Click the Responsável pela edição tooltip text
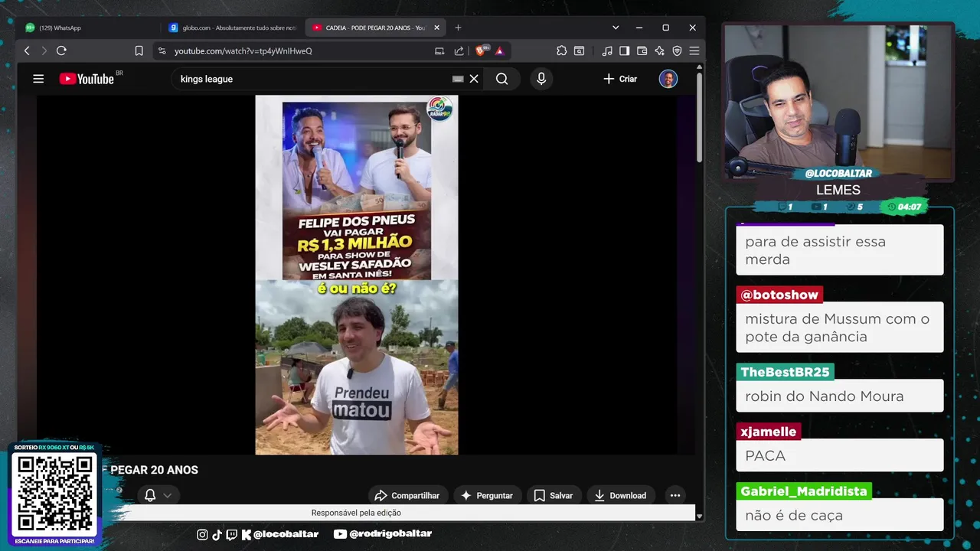Screen dimensions: 980x551 pyautogui.click(x=356, y=513)
